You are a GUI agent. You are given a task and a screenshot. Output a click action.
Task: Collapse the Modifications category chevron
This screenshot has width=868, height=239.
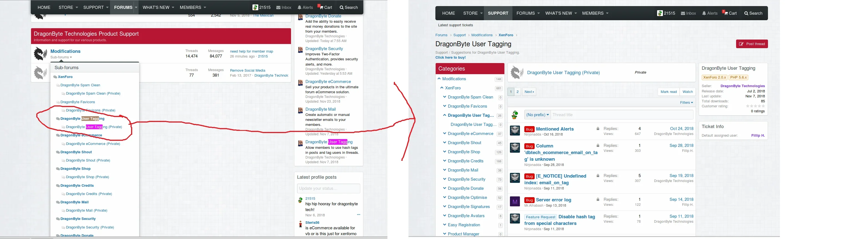pyautogui.click(x=439, y=79)
